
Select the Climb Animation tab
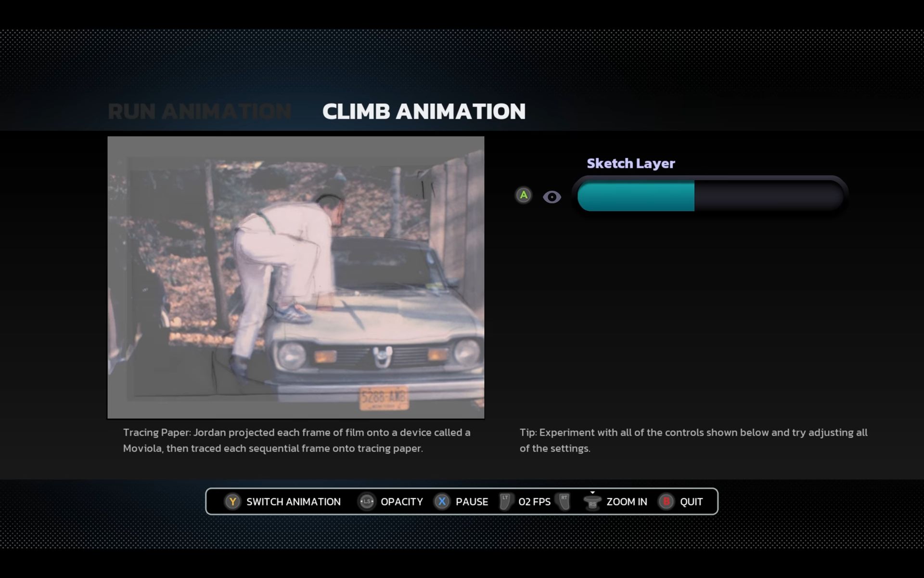423,111
